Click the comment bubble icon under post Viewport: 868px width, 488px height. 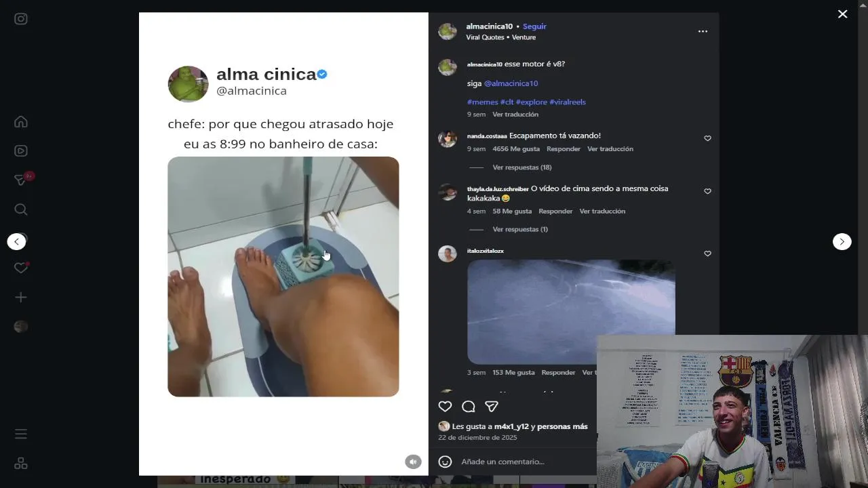[x=468, y=407]
